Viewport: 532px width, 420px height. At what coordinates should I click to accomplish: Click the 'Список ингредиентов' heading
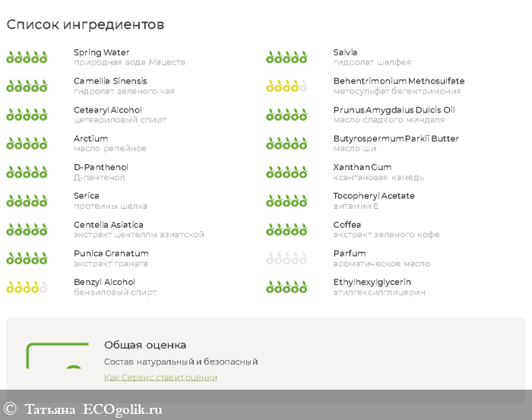click(x=85, y=24)
